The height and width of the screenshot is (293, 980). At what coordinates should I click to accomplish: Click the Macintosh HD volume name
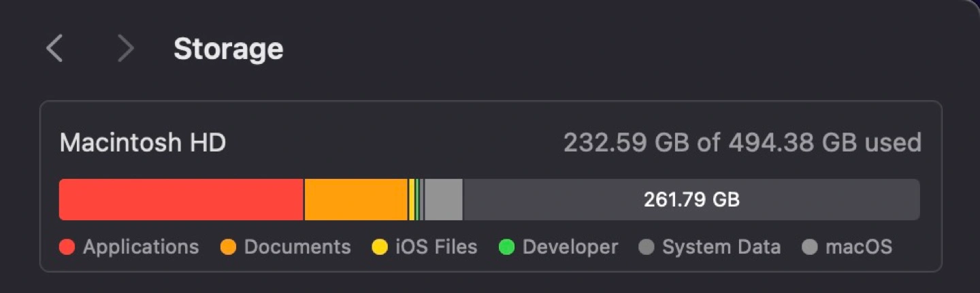click(x=143, y=143)
